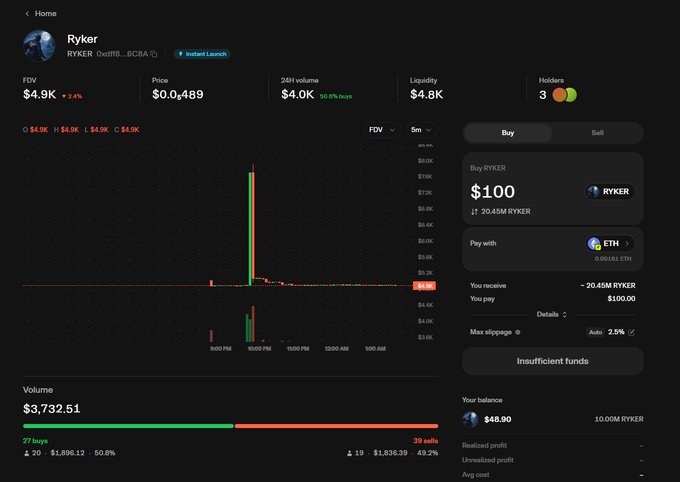This screenshot has height=482, width=680.
Task: Click the 0xdff8...6C8A address text
Action: (x=122, y=54)
